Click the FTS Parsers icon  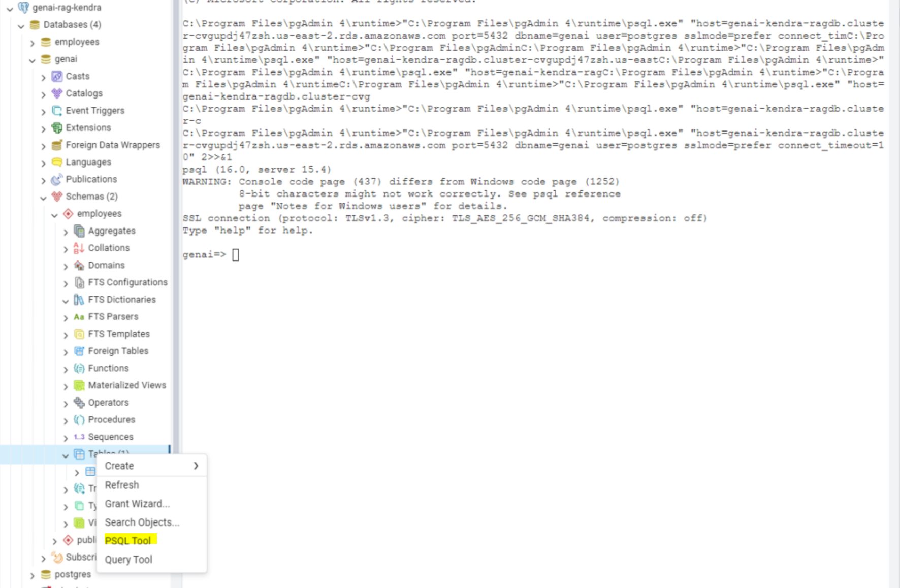[79, 316]
